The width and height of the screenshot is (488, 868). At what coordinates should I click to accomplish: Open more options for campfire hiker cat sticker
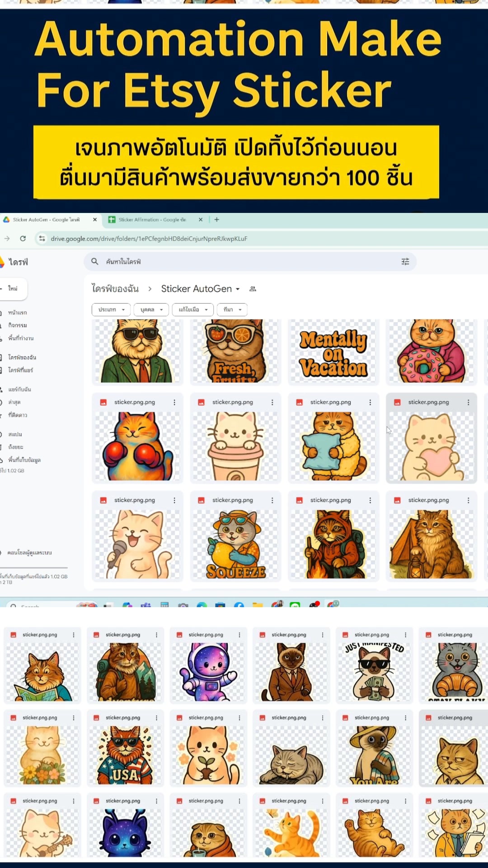click(370, 500)
